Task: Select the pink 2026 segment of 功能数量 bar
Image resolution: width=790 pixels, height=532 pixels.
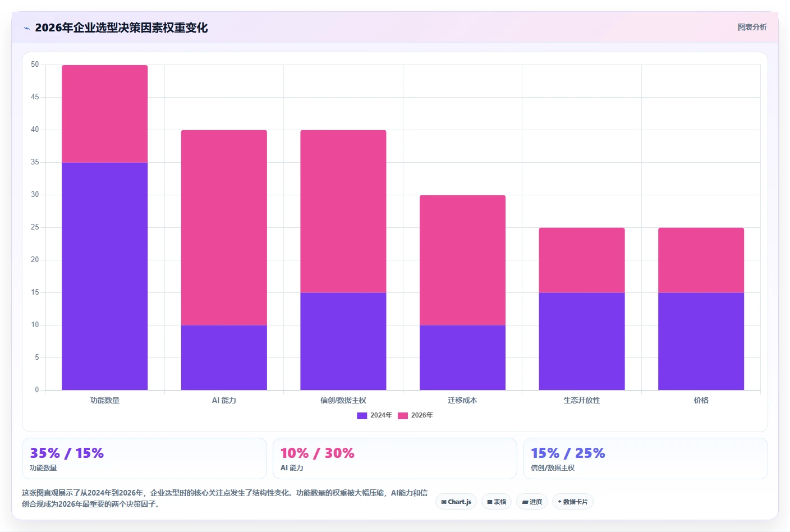Action: pos(105,114)
